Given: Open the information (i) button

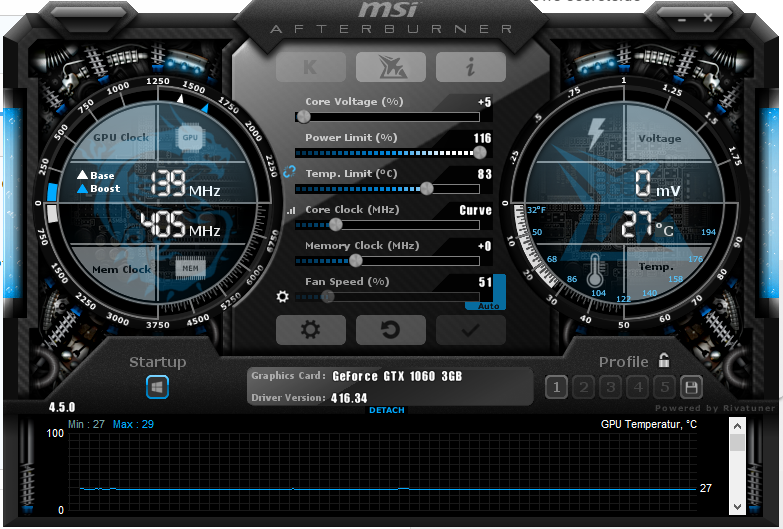Looking at the screenshot, I should point(470,67).
